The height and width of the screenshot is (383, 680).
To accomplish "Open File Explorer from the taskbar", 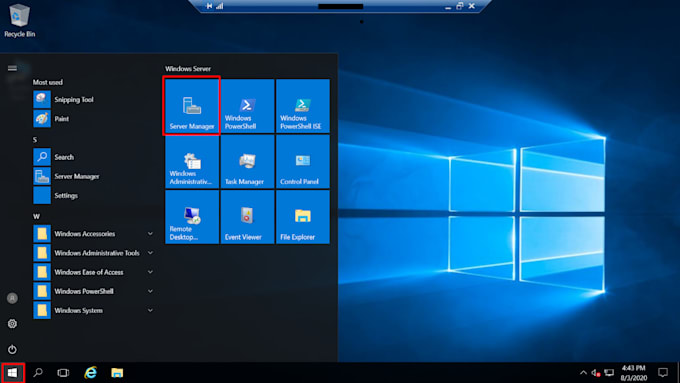I will [x=117, y=373].
